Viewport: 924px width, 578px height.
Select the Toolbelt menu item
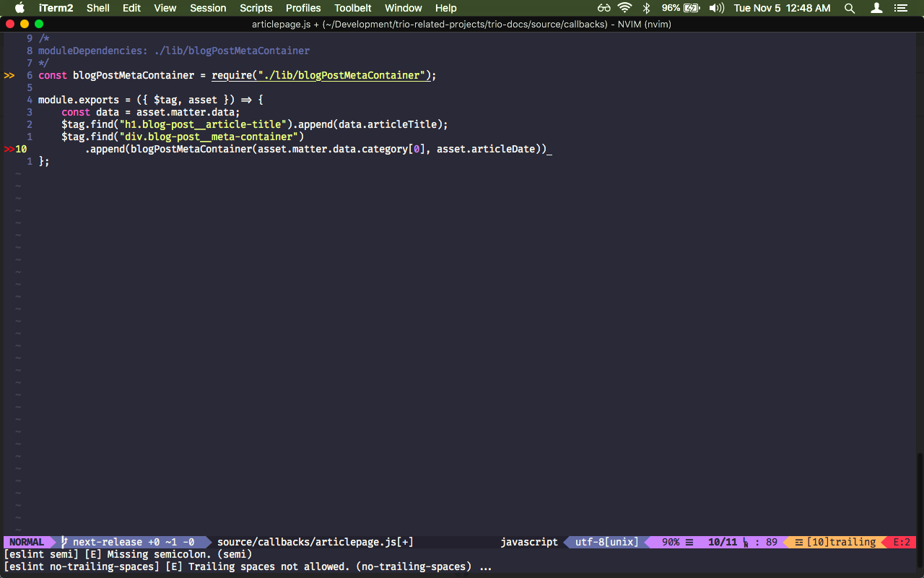tap(352, 8)
